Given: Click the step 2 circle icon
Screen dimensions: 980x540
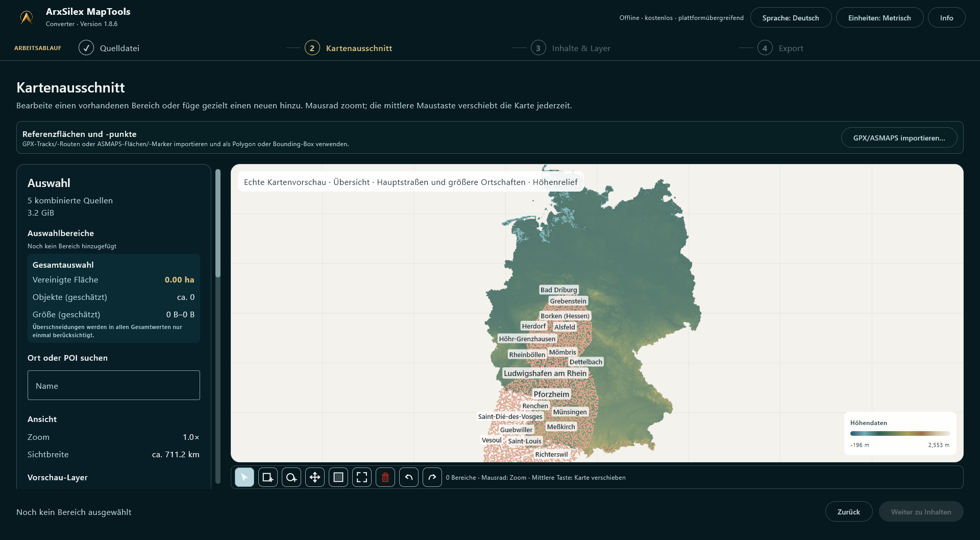Looking at the screenshot, I should (x=312, y=48).
